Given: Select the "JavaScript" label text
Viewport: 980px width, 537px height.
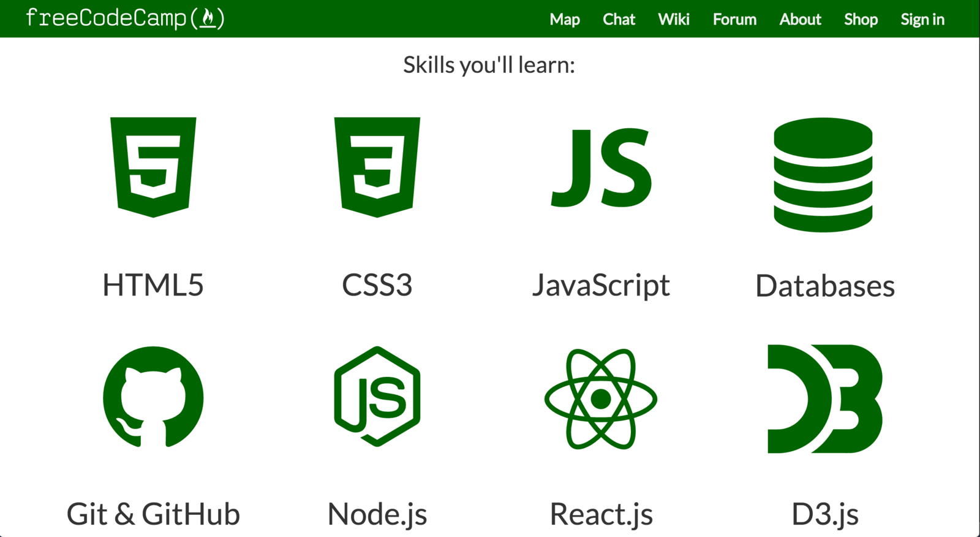Looking at the screenshot, I should coord(601,286).
